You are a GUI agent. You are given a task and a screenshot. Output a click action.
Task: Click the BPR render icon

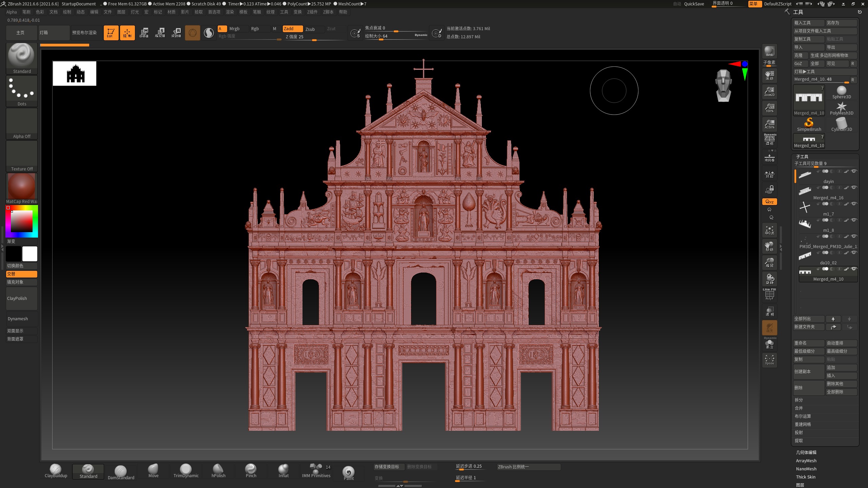click(769, 52)
